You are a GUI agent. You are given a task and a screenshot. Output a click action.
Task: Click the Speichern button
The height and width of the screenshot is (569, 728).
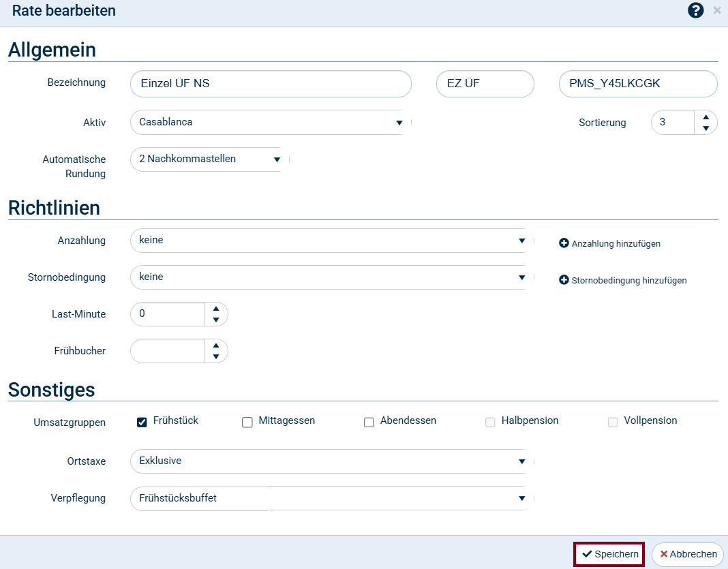click(609, 554)
